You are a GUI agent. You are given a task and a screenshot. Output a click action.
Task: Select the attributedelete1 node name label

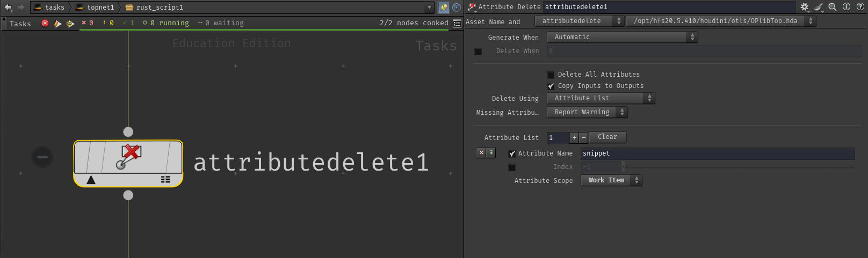click(312, 163)
